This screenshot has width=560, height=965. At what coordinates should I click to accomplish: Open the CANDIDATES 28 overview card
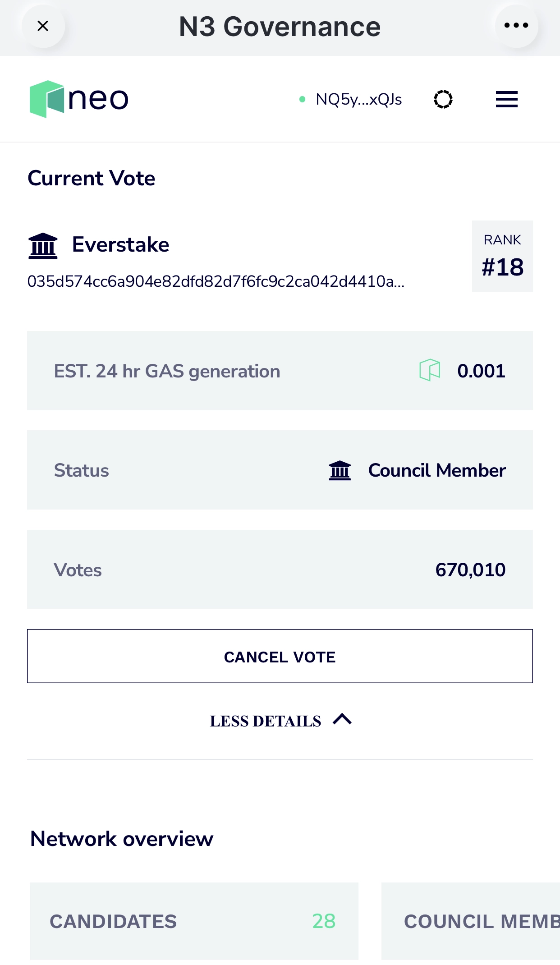[194, 921]
